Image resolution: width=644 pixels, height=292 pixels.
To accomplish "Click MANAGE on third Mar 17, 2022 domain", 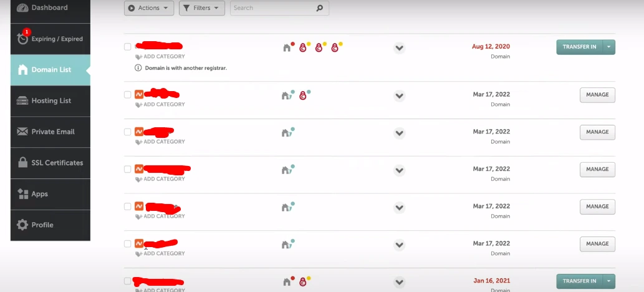I will pyautogui.click(x=597, y=170).
